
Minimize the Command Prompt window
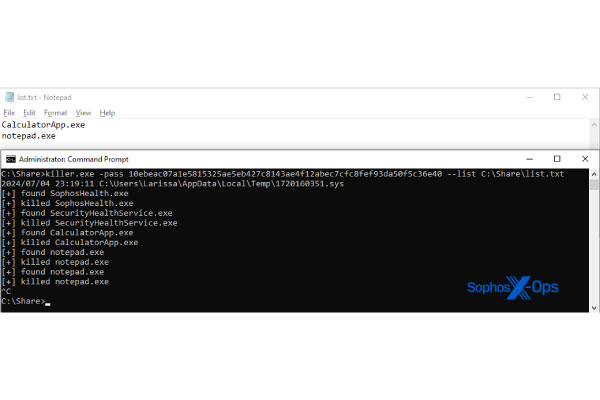530,159
